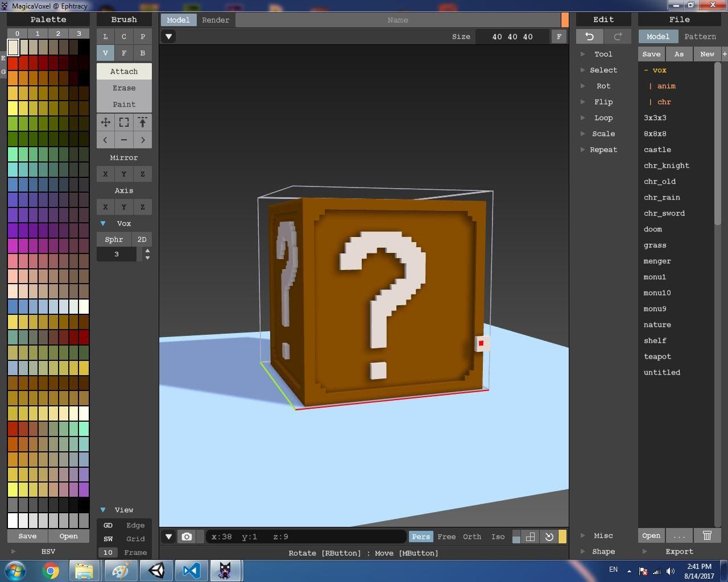
Task: Select the L (Line) brush mode
Action: coord(105,36)
